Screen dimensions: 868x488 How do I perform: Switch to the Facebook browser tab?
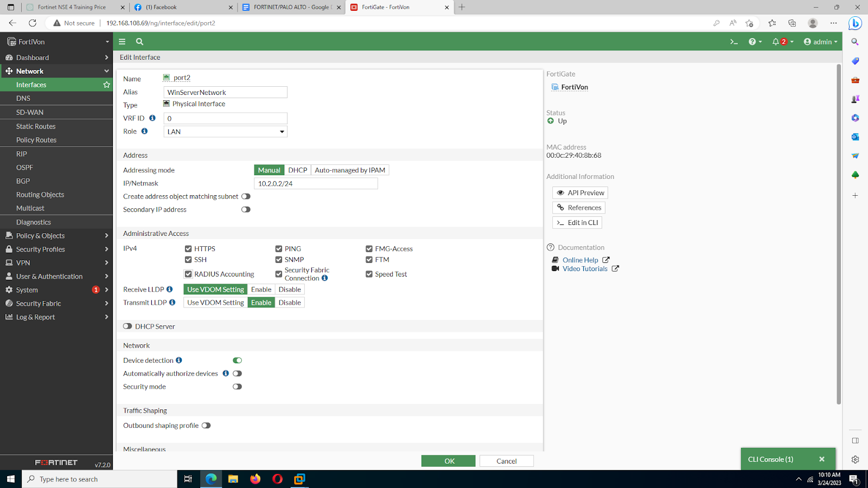182,7
